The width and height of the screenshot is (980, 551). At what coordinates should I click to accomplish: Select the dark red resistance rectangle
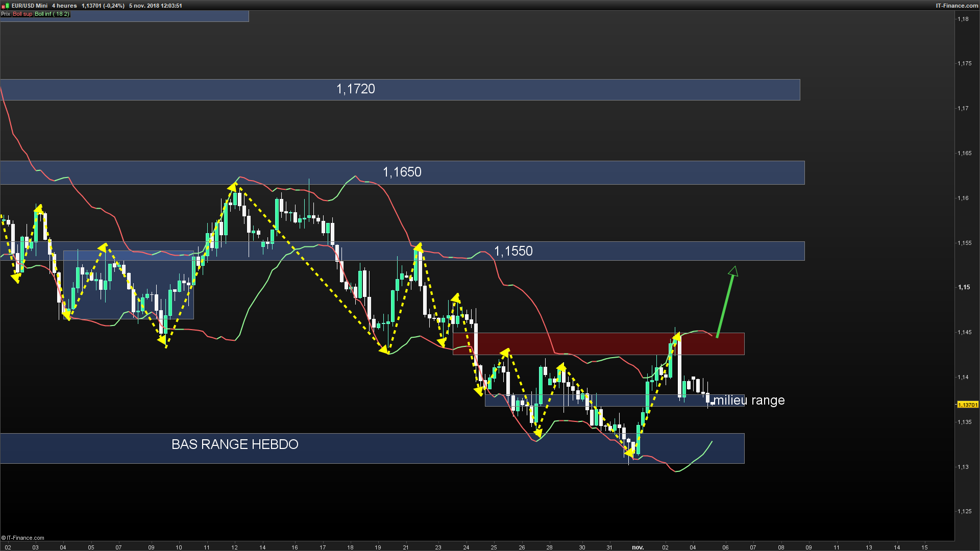598,344
